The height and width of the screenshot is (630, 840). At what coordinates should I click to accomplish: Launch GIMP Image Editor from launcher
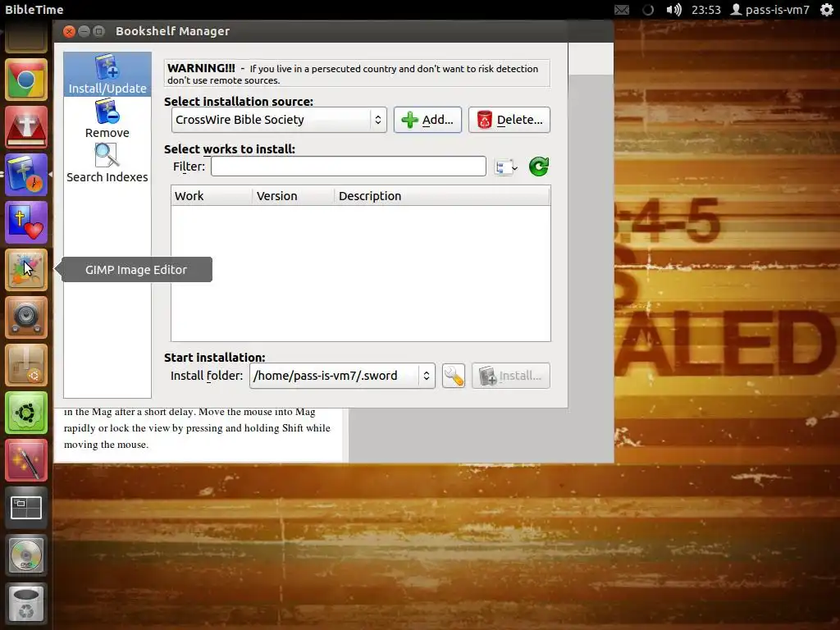pos(25,270)
